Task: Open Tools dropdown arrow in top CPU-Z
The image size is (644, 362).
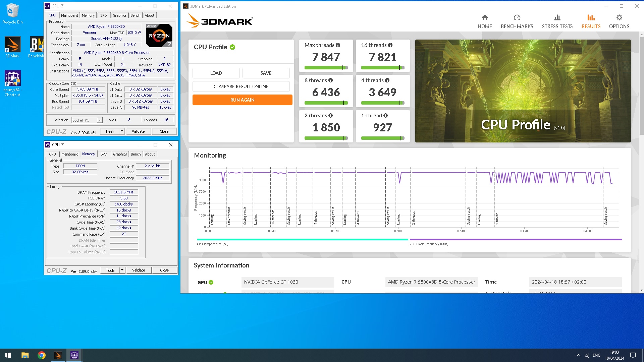Action: [122, 131]
